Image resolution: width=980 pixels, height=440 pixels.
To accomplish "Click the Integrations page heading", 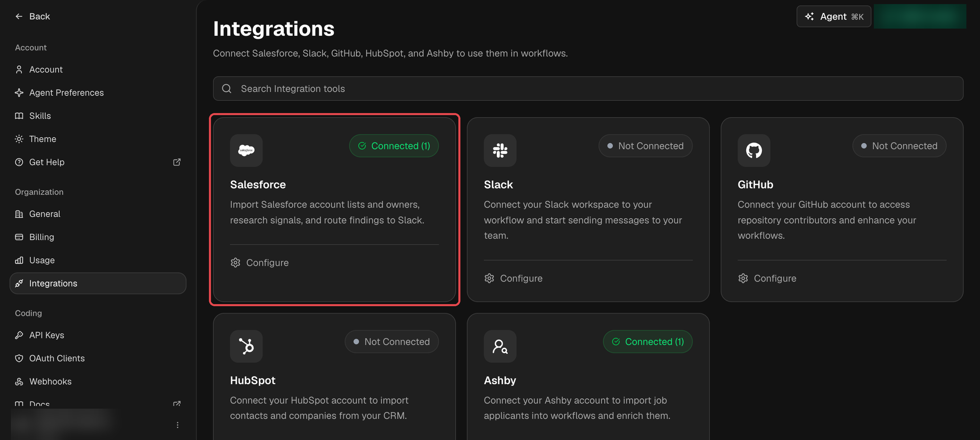I will (274, 29).
